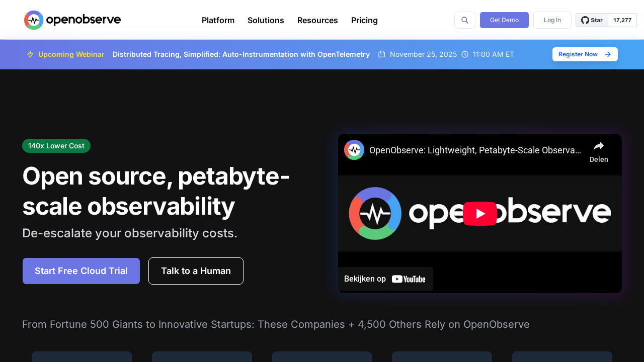The width and height of the screenshot is (644, 362).
Task: Start a free cloud trial
Action: (81, 271)
